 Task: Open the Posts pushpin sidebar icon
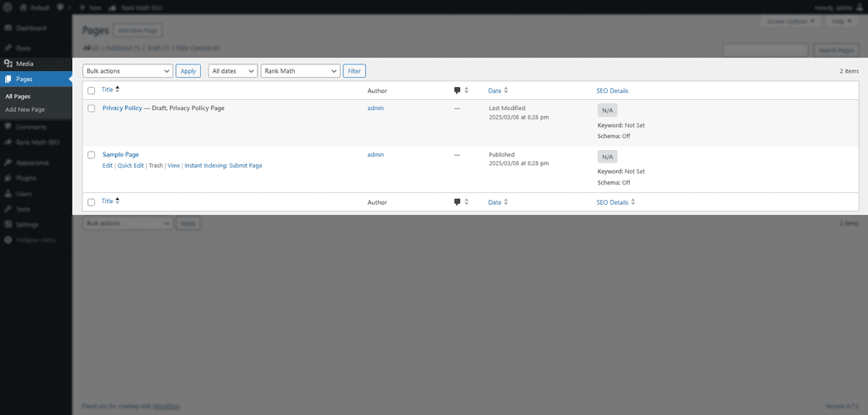tap(8, 48)
